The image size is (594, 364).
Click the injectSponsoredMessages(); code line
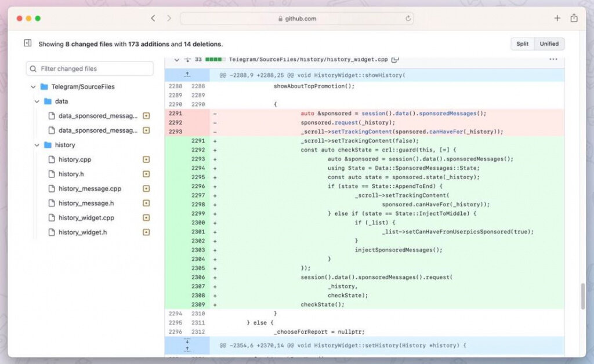(x=398, y=250)
